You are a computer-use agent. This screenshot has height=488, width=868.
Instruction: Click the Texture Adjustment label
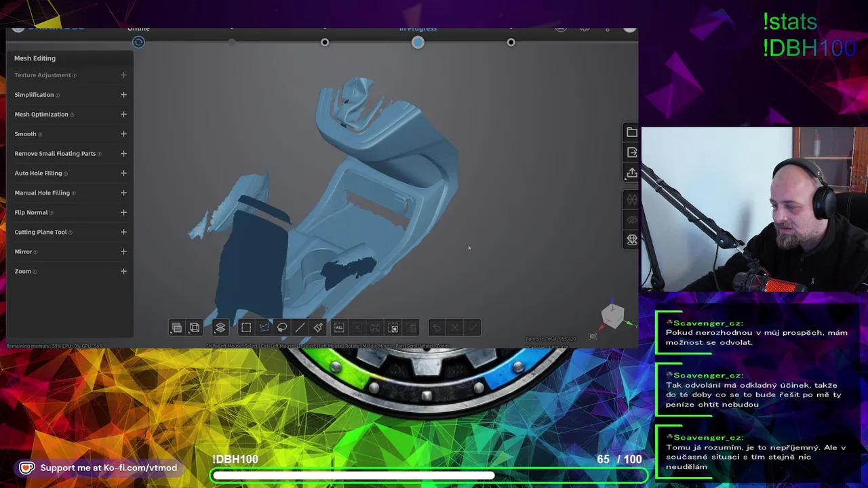pos(43,75)
